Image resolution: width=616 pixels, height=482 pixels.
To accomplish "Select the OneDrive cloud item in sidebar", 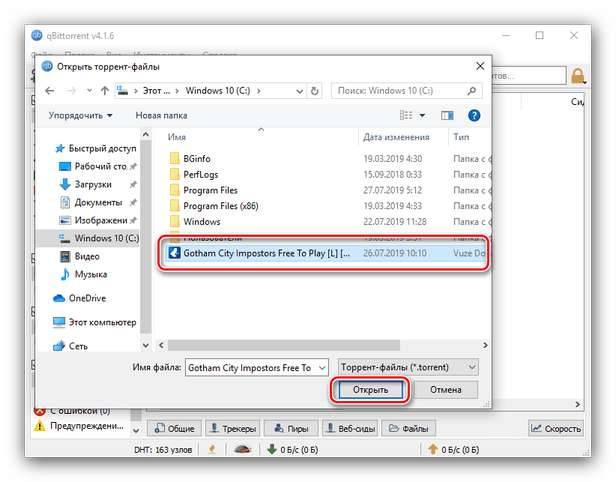I will point(89,298).
